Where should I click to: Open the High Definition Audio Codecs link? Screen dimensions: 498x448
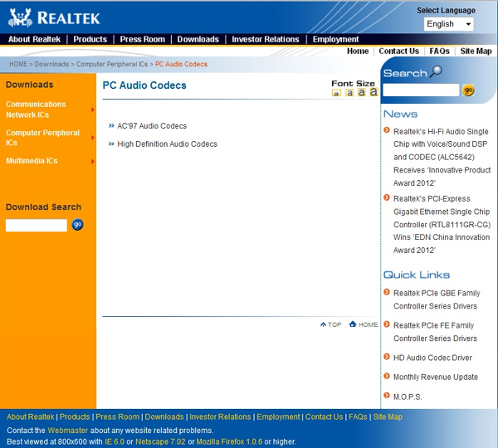point(167,144)
